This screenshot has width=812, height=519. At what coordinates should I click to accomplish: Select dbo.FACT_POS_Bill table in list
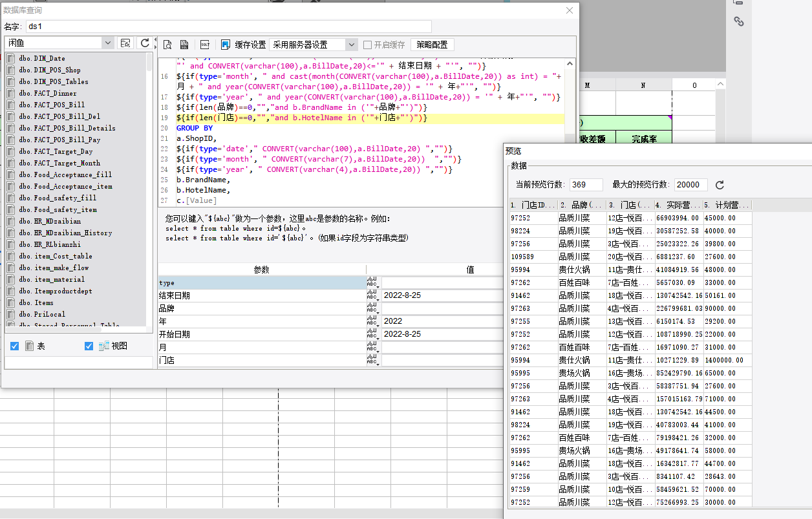(x=52, y=105)
